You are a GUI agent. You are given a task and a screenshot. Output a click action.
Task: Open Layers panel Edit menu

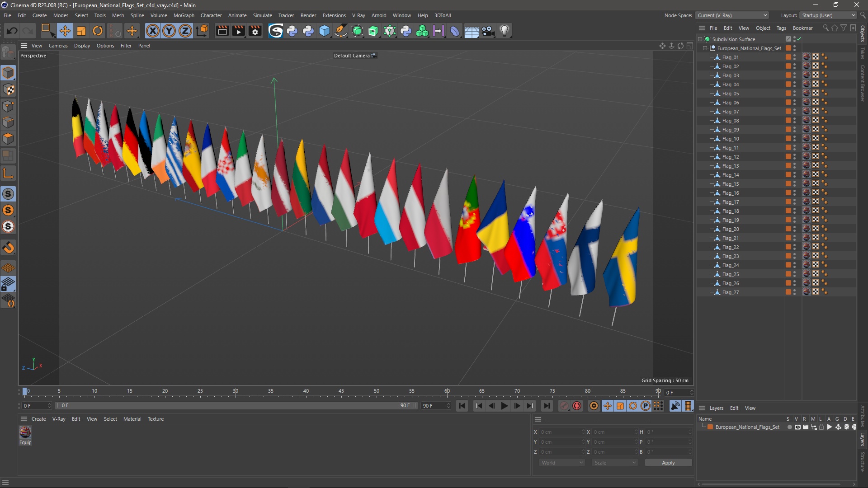pyautogui.click(x=734, y=408)
